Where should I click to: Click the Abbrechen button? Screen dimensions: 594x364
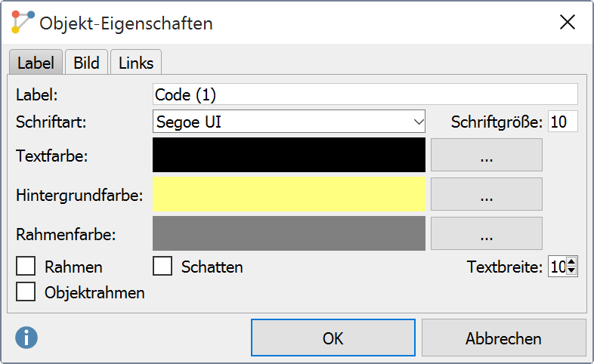(x=503, y=338)
